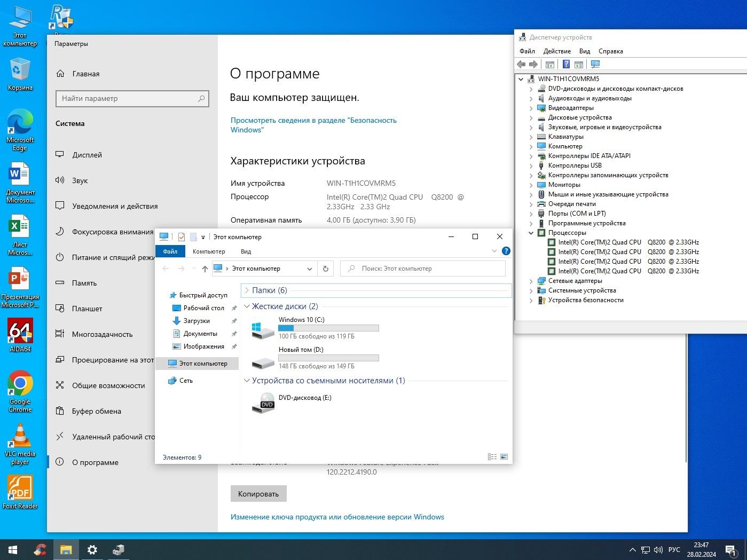The height and width of the screenshot is (560, 747).
Task: Click Копировать button in Settings
Action: [258, 494]
